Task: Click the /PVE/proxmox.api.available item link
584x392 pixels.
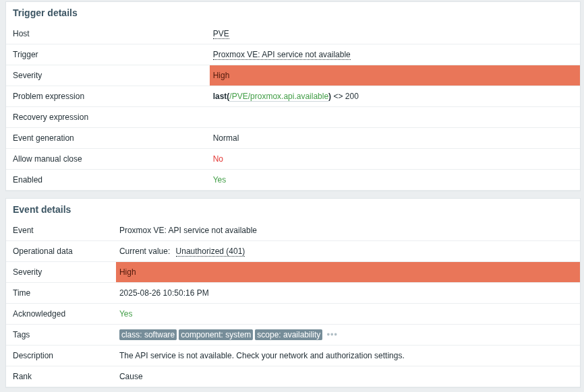Action: point(279,96)
